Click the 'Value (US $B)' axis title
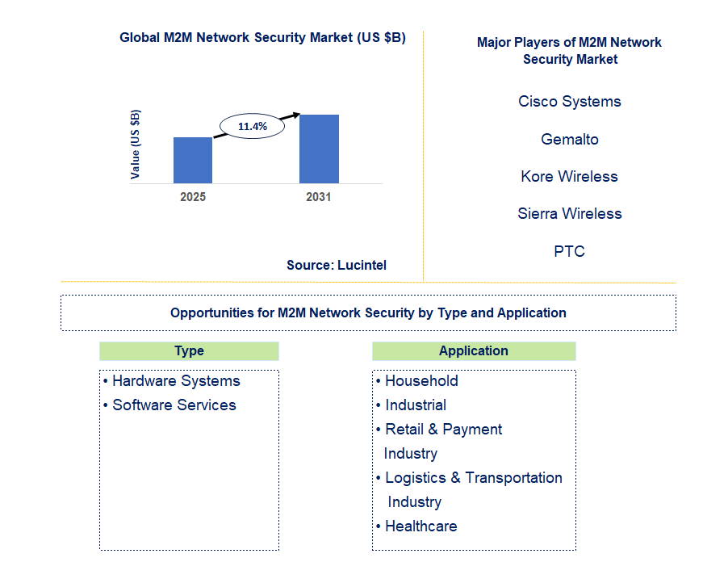Image resolution: width=728 pixels, height=583 pixels. pos(135,145)
